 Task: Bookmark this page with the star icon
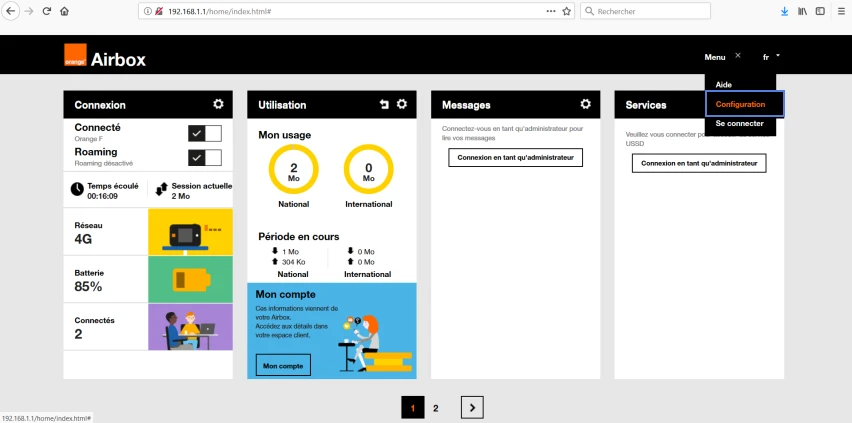pyautogui.click(x=566, y=11)
